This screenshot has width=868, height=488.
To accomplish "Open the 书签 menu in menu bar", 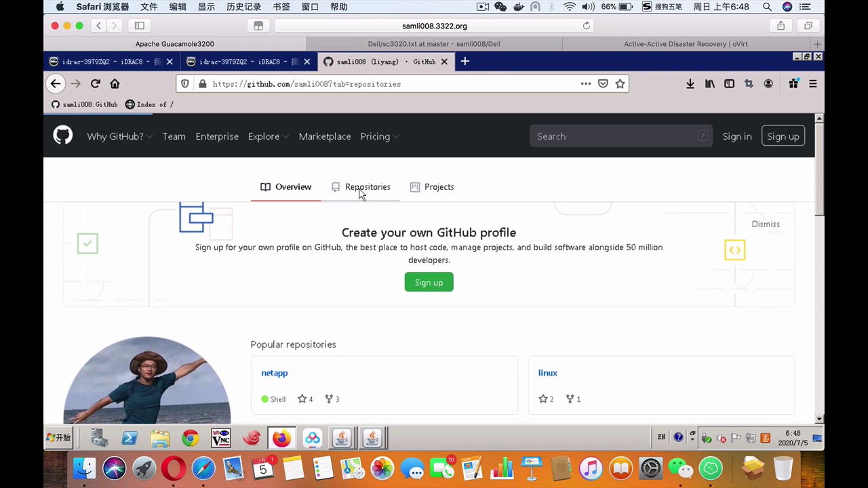I will tap(281, 7).
